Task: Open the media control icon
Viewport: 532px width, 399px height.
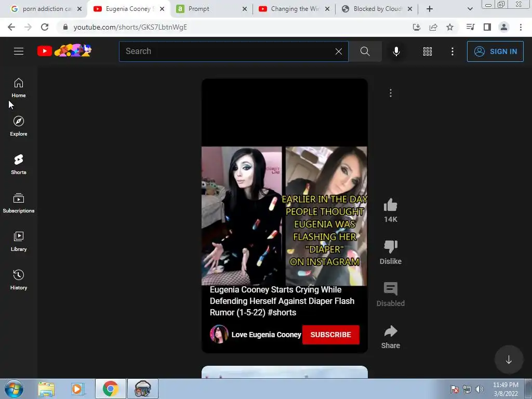Action: (x=470, y=27)
